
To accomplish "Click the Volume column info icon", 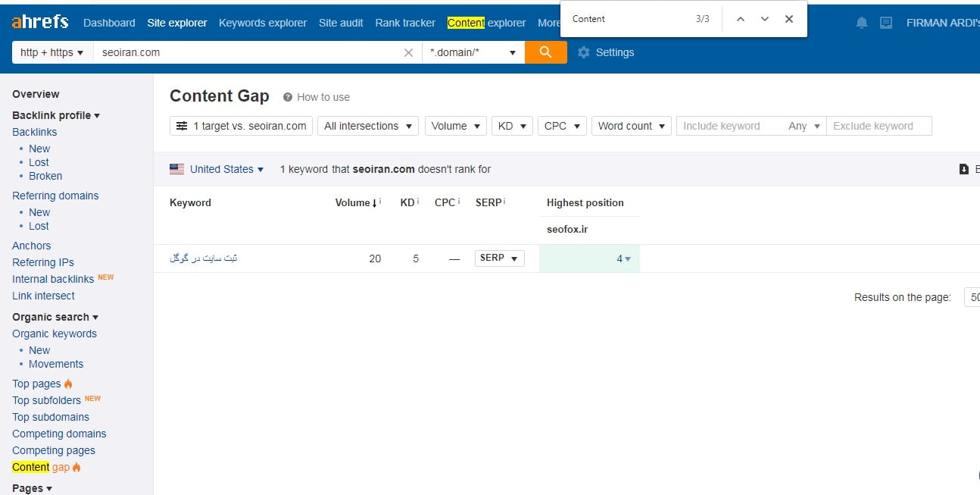I will click(379, 201).
